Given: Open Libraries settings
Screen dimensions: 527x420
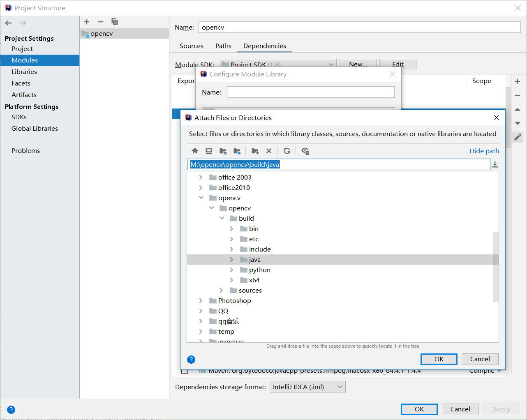Looking at the screenshot, I should click(x=24, y=72).
